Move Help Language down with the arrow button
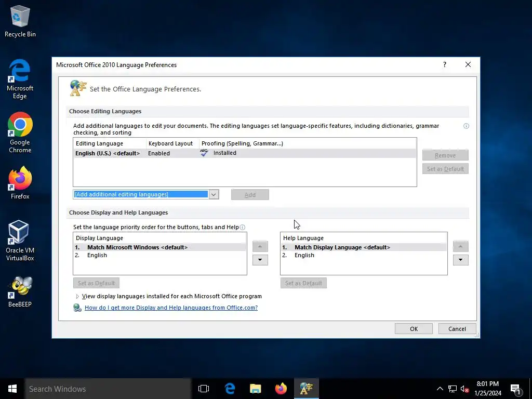Screen dimensions: 532x399 click(x=460, y=260)
